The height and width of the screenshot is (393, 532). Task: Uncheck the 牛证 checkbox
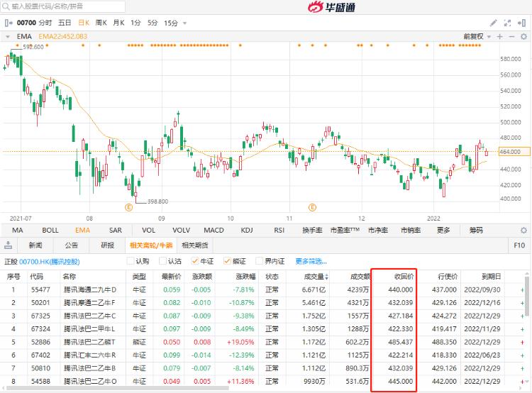pos(196,261)
